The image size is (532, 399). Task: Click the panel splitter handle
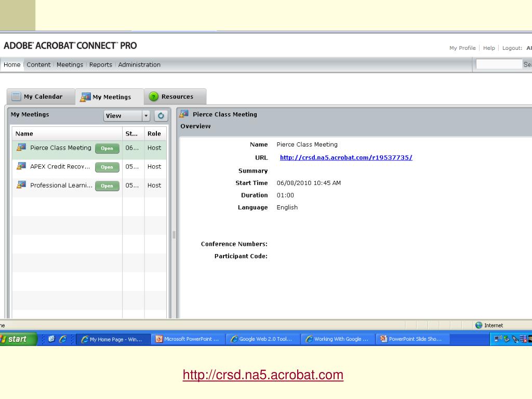pyautogui.click(x=174, y=234)
